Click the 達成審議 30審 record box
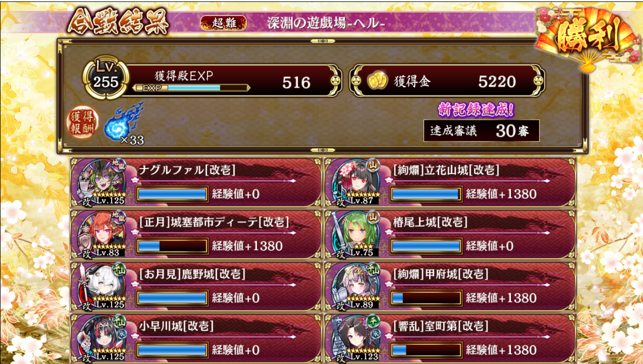This screenshot has width=643, height=364. (x=481, y=131)
